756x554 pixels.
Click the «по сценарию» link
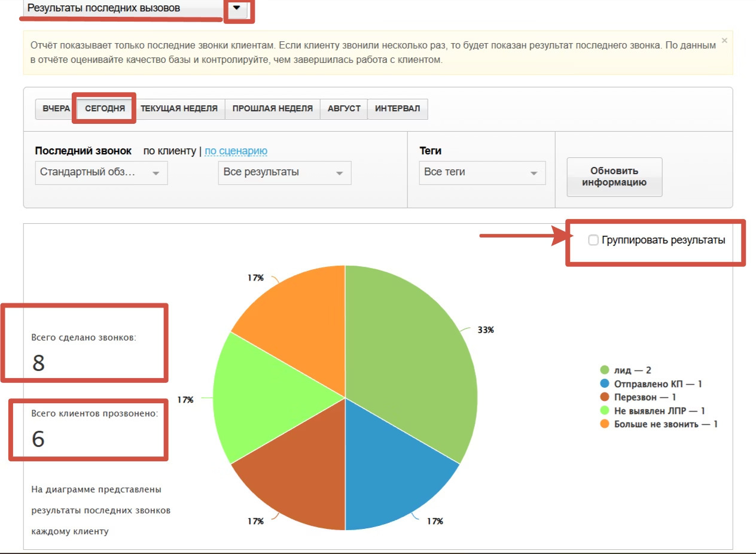[x=236, y=151]
